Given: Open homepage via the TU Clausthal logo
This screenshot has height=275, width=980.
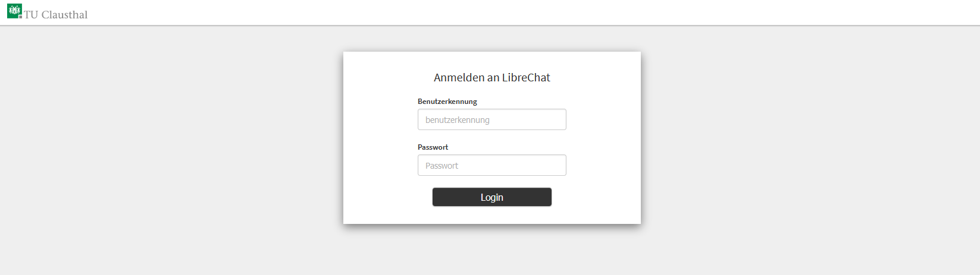Looking at the screenshot, I should point(48,12).
